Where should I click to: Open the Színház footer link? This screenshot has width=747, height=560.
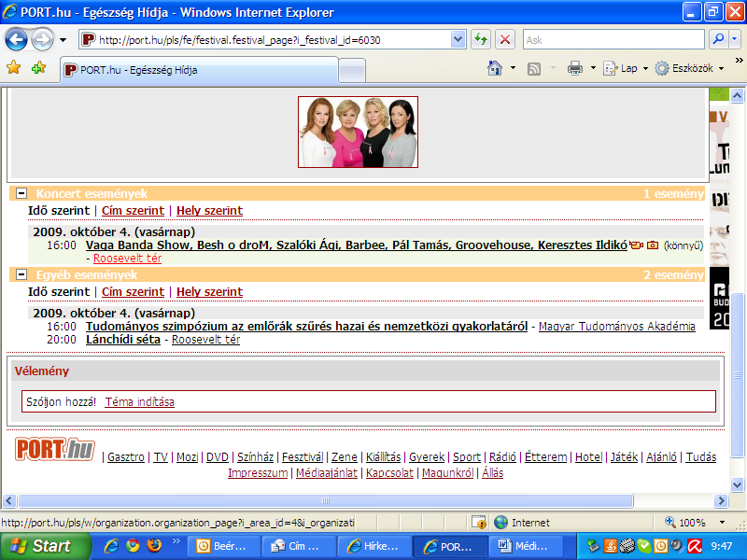(255, 457)
